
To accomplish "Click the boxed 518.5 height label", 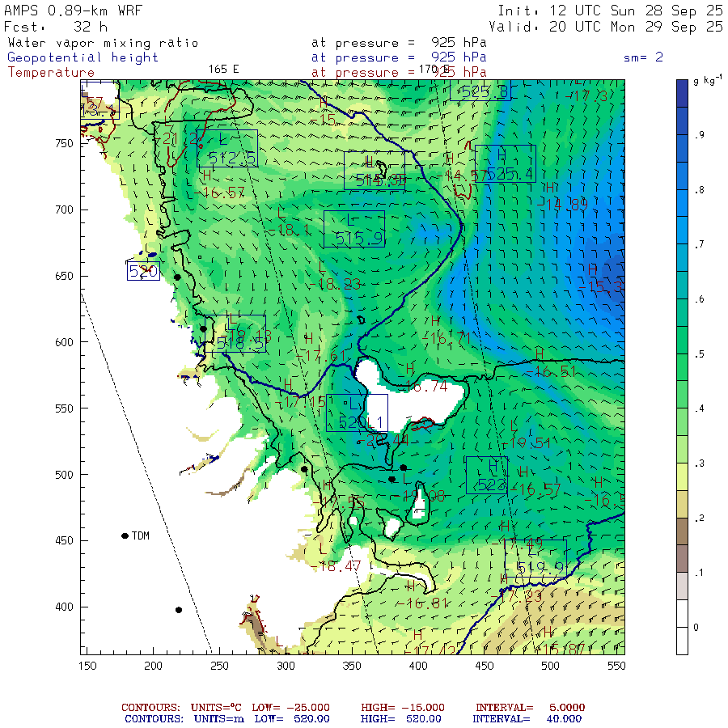I will point(235,333).
